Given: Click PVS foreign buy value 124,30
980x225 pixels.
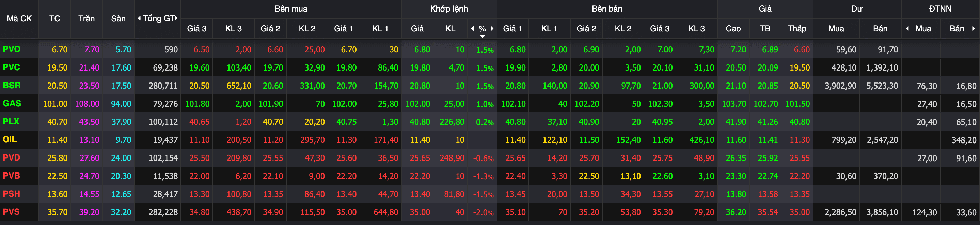Looking at the screenshot, I should point(925,213).
